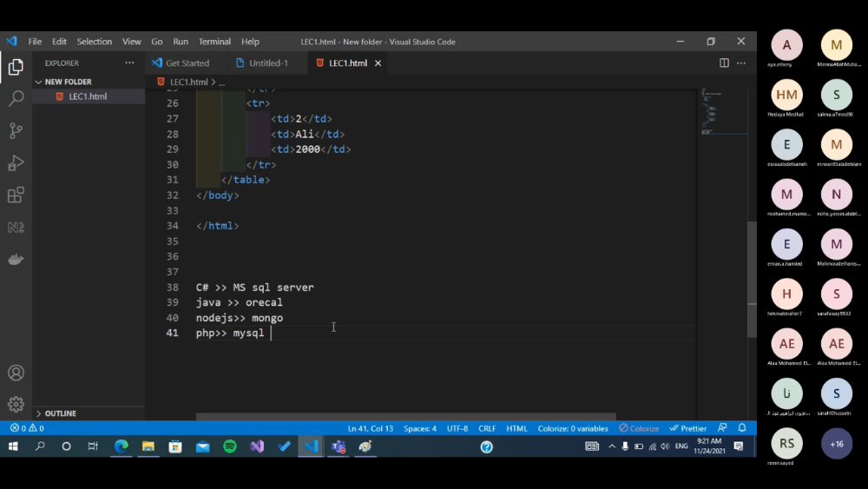Show the +16 more participants
The width and height of the screenshot is (868, 489).
(x=837, y=444)
